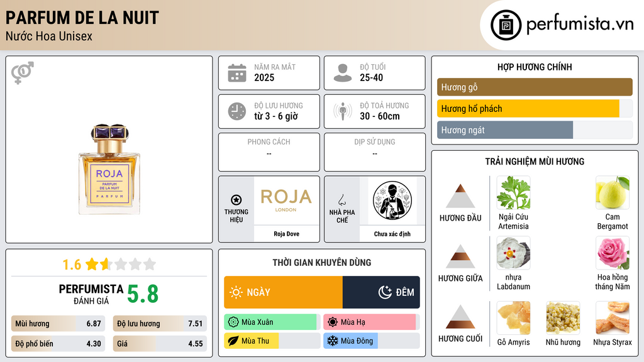
Task: Click the Perfumista score 5.8
Action: point(143,294)
